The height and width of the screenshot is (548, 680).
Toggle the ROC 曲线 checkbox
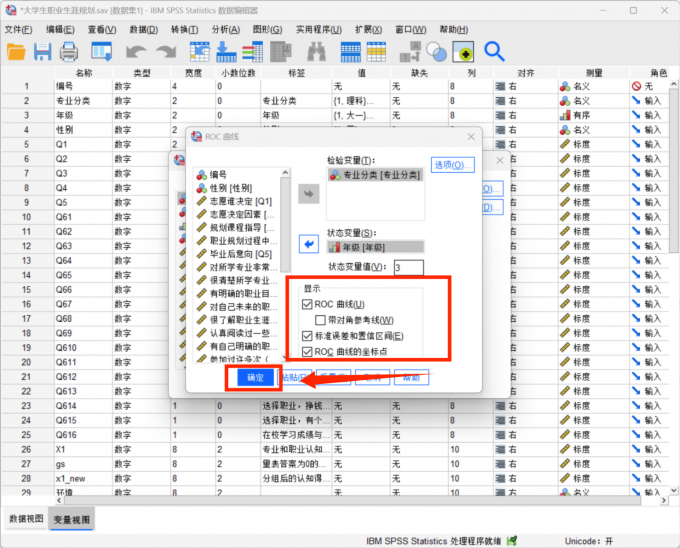tap(307, 304)
